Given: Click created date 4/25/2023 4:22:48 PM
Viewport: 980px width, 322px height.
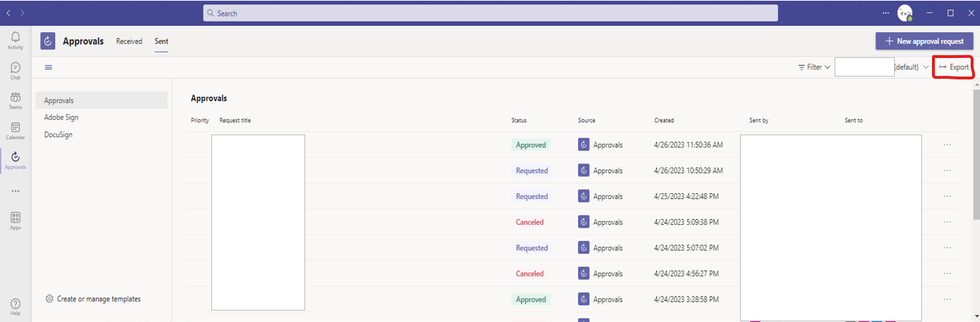Looking at the screenshot, I should (686, 196).
